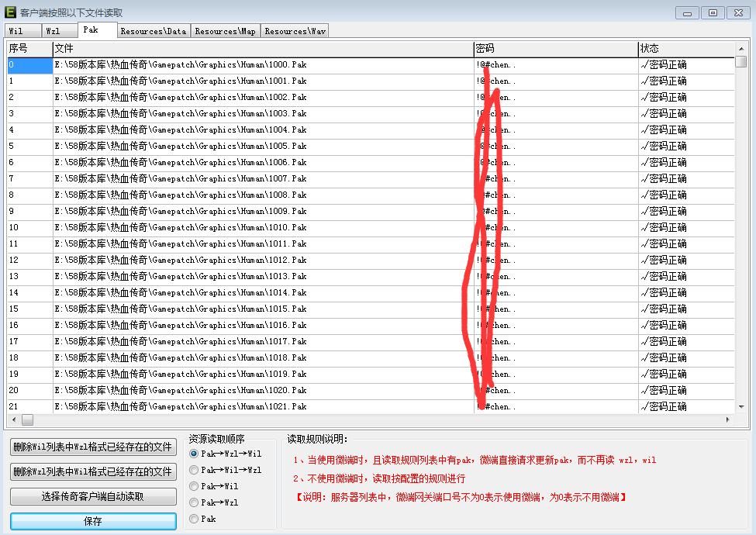Screen dimensions: 756x535
Task: Select the Pak only radio option
Action: pyautogui.click(x=194, y=519)
